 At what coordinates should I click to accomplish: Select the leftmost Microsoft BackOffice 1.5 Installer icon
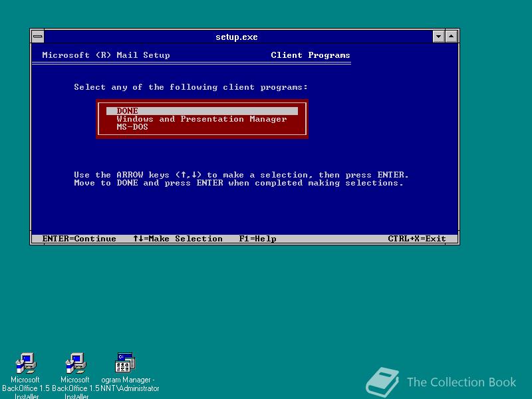pyautogui.click(x=26, y=362)
